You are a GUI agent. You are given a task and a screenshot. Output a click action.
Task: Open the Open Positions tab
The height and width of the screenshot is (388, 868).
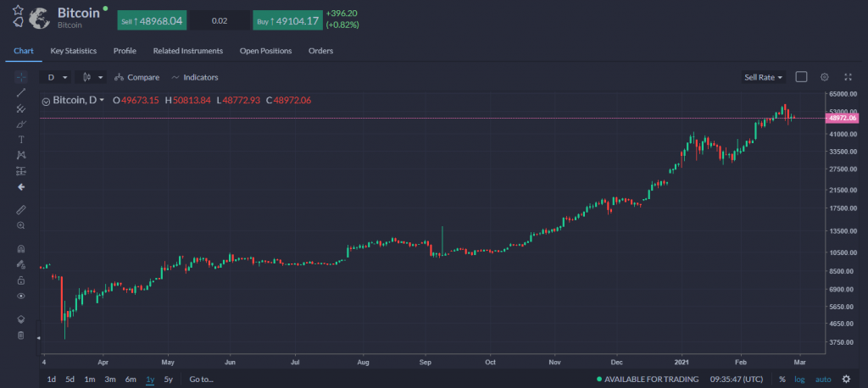click(x=265, y=51)
